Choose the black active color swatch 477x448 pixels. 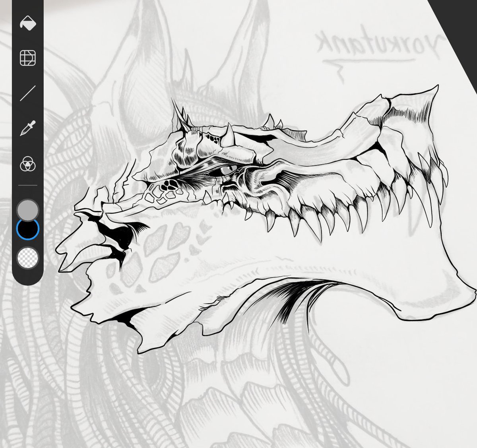click(x=28, y=229)
